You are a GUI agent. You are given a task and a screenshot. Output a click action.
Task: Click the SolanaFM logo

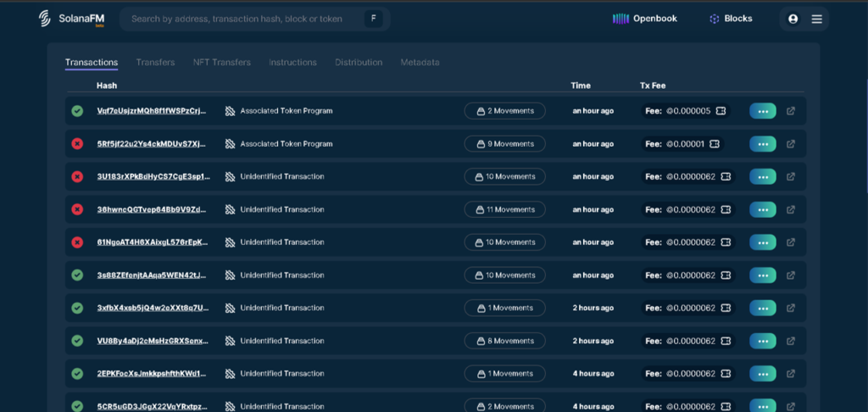pyautogui.click(x=71, y=19)
